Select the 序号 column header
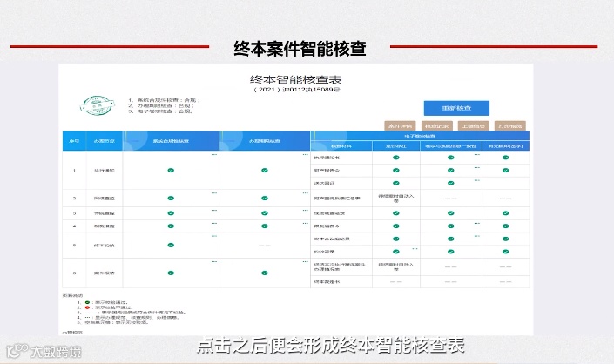Screen dimensions: 614x364 (x=74, y=141)
